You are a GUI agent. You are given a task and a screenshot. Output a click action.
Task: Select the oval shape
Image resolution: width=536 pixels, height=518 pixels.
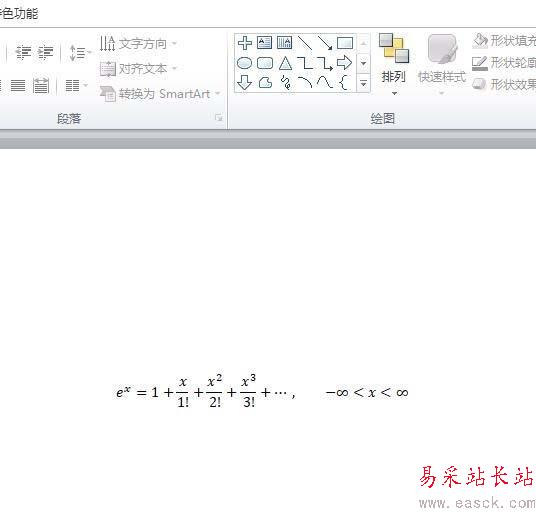point(244,63)
